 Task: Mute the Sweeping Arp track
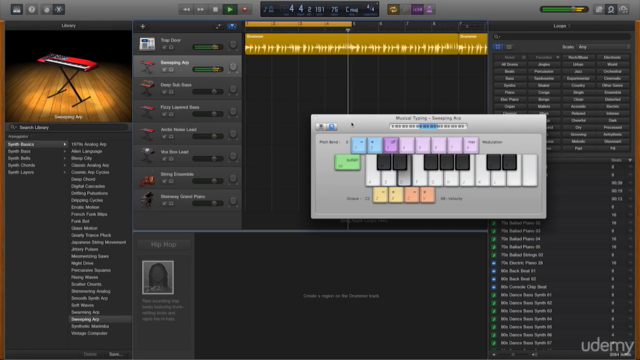tap(164, 70)
